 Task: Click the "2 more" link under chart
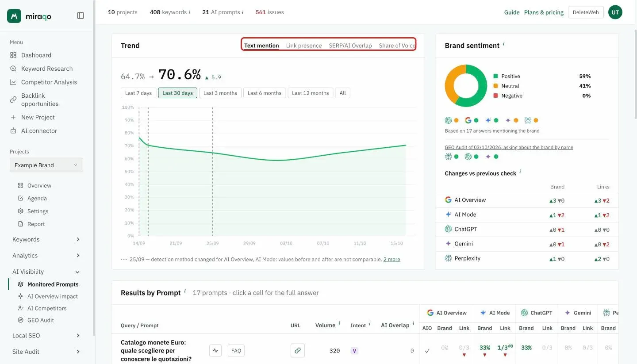[x=391, y=260]
